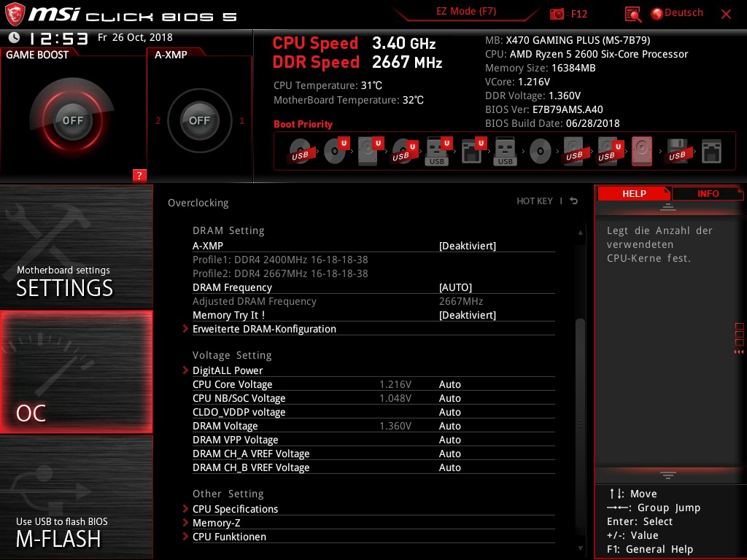Click the triple arrow marker on the right edge
The image size is (747, 560).
tap(738, 352)
